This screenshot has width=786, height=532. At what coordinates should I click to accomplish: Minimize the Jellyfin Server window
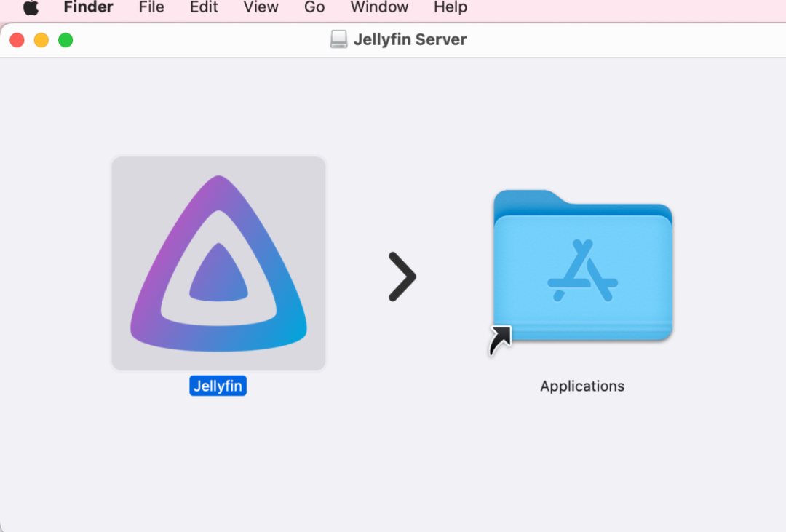41,40
